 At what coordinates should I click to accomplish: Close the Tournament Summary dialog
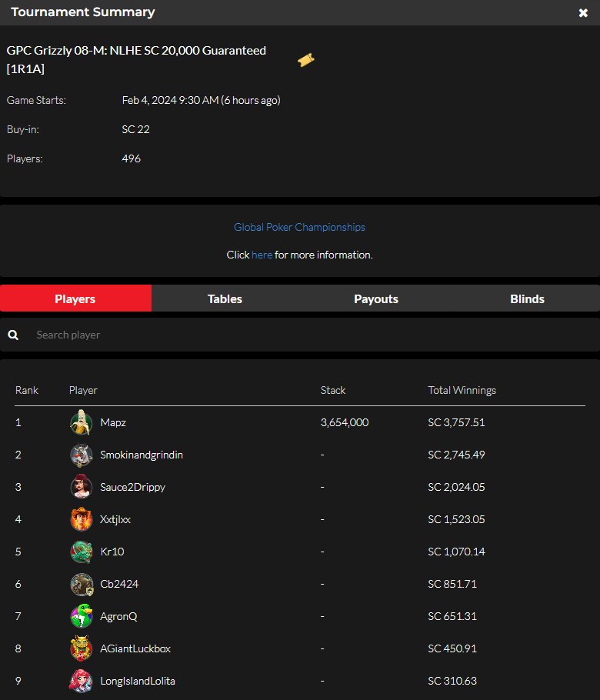pyautogui.click(x=583, y=12)
